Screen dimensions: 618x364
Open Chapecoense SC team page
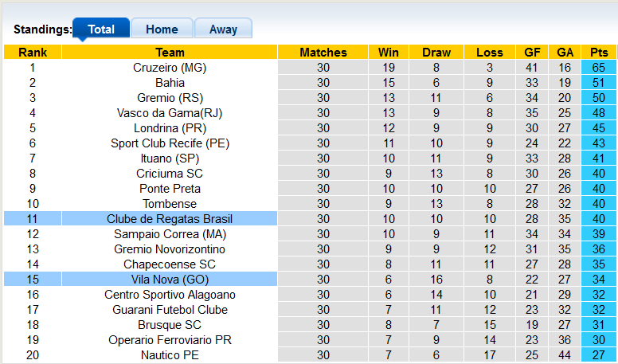point(170,264)
